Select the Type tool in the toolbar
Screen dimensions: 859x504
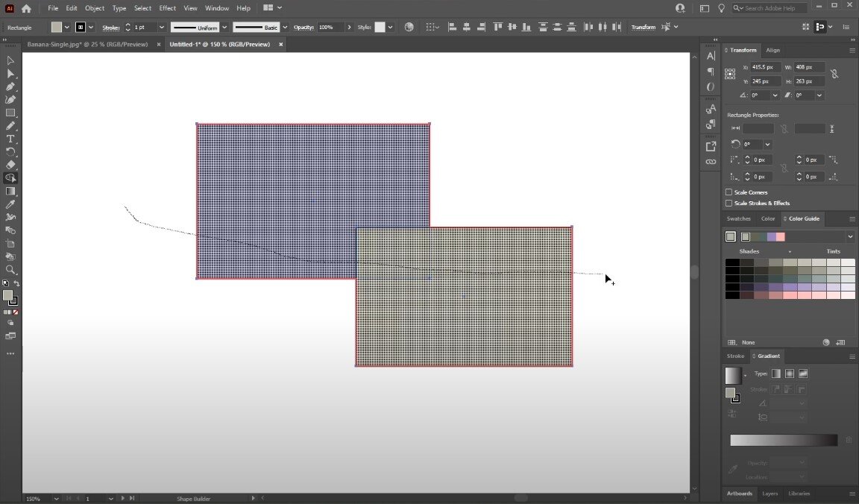tap(10, 139)
